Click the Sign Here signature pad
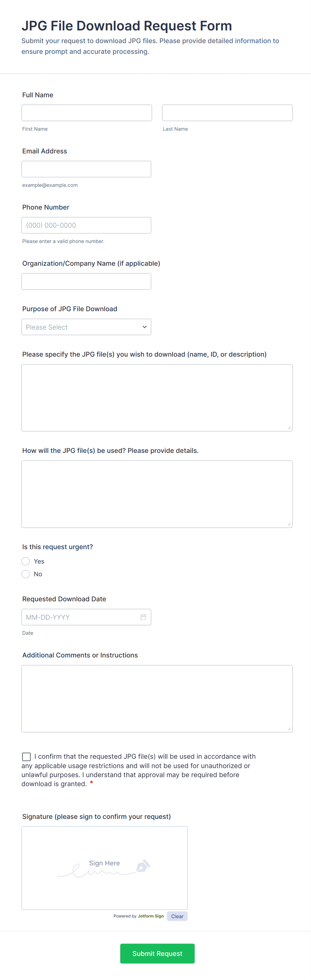Image resolution: width=311 pixels, height=980 pixels. pos(104,875)
